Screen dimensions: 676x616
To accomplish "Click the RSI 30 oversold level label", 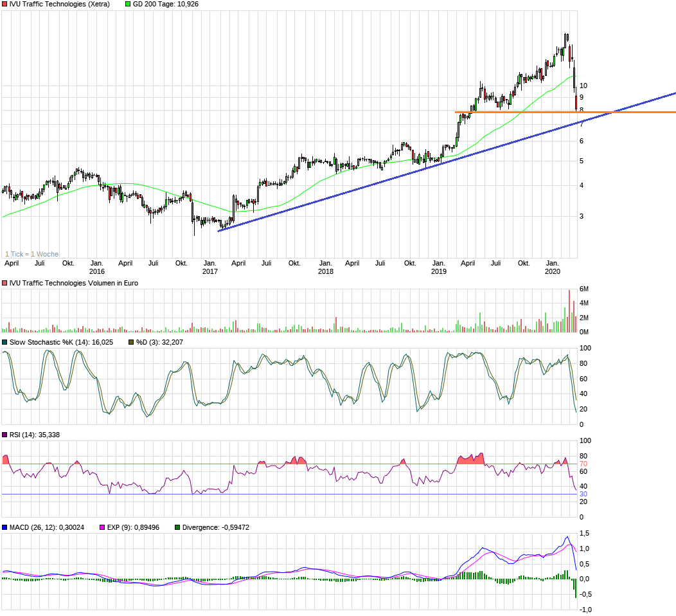I will click(x=583, y=494).
